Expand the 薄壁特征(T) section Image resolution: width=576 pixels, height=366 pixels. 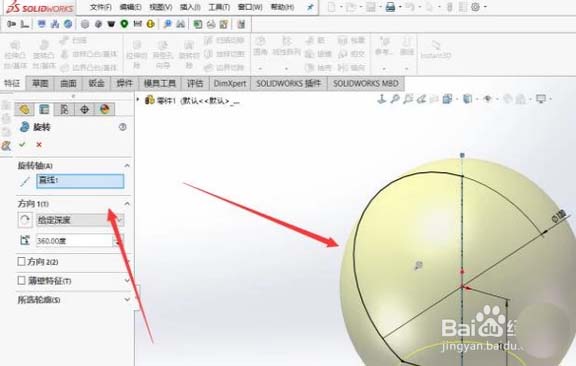tap(127, 280)
